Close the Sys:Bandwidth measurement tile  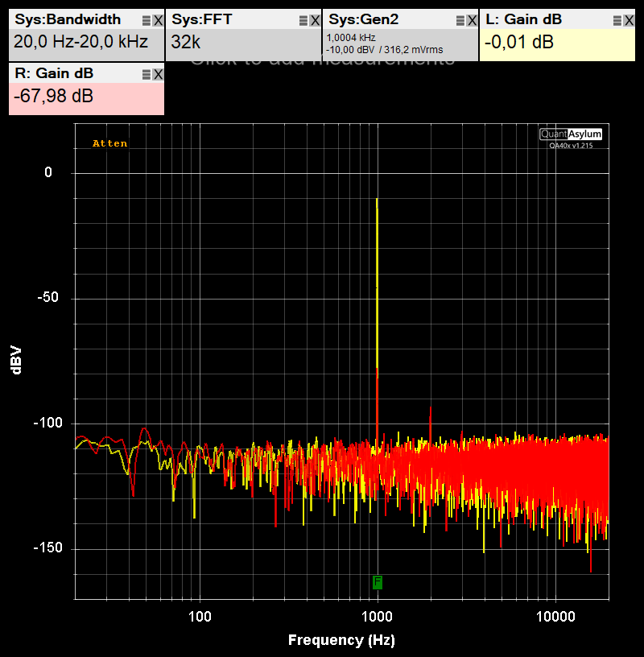[x=158, y=20]
